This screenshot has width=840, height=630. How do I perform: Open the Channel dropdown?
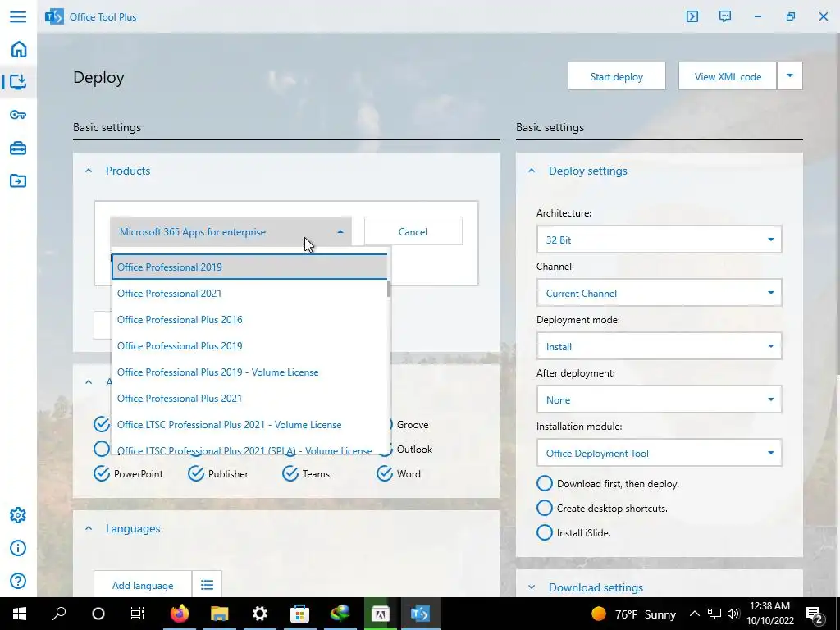659,293
